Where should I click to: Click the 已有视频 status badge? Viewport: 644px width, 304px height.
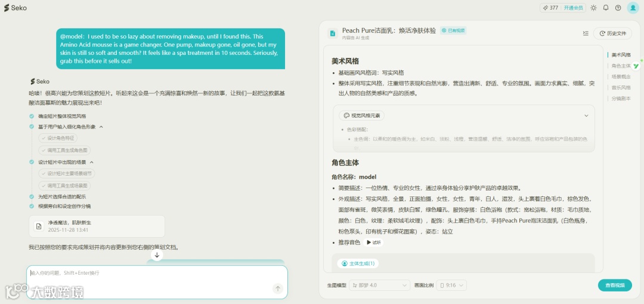pos(453,30)
